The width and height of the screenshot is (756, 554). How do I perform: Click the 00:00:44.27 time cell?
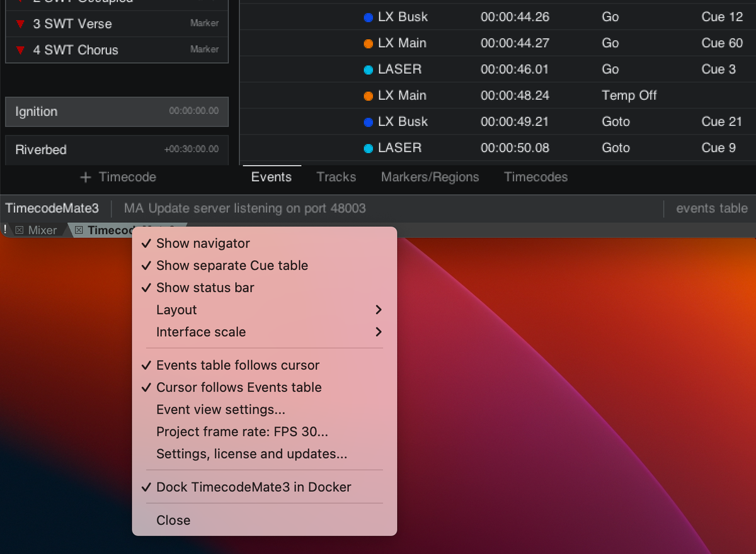[515, 43]
